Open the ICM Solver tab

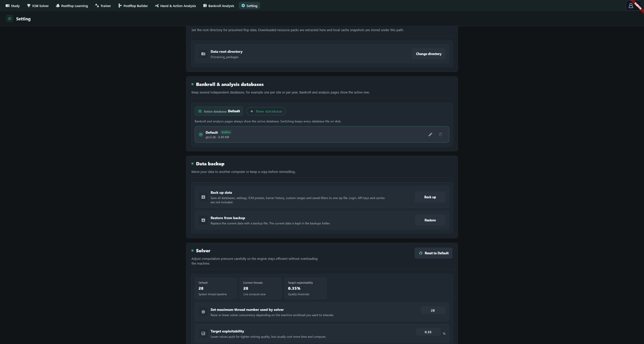pos(38,6)
